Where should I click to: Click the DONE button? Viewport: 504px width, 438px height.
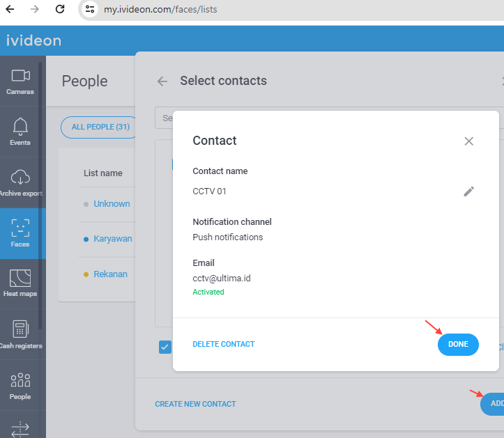pyautogui.click(x=458, y=344)
